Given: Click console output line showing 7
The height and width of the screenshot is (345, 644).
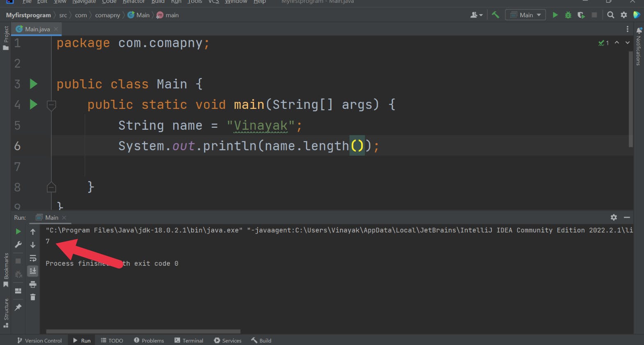Looking at the screenshot, I should [x=48, y=241].
